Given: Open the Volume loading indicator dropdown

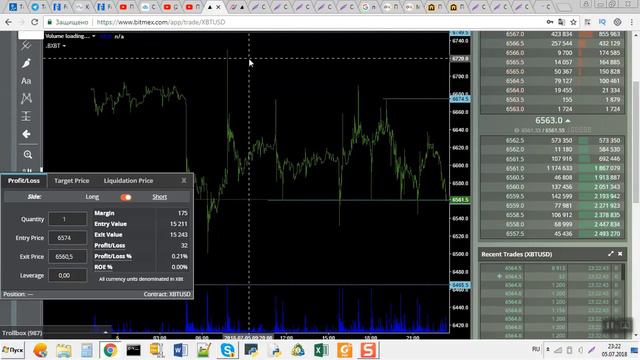Looking at the screenshot, I should 93,36.
